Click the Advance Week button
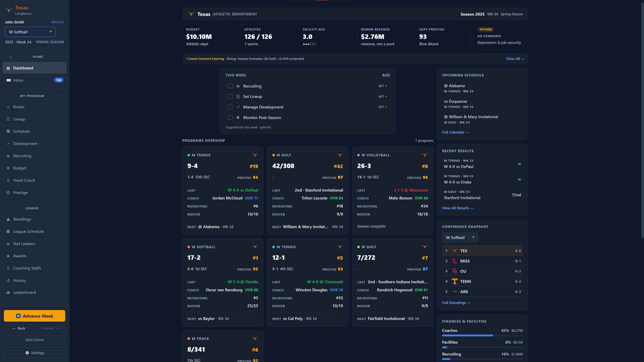Screen dimensions: 644x362 pyautogui.click(x=35, y=316)
